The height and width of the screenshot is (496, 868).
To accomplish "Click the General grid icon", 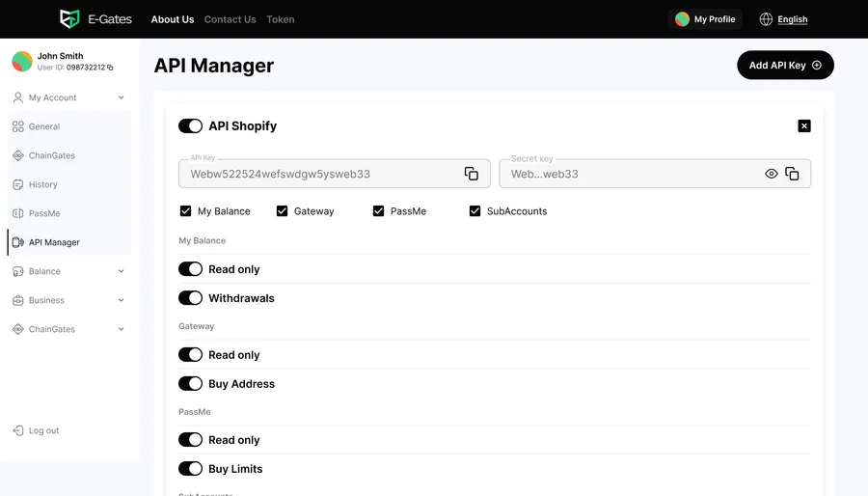I will tap(17, 126).
